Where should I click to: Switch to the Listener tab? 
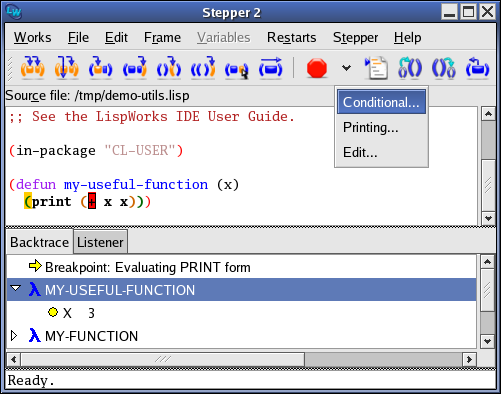click(100, 242)
